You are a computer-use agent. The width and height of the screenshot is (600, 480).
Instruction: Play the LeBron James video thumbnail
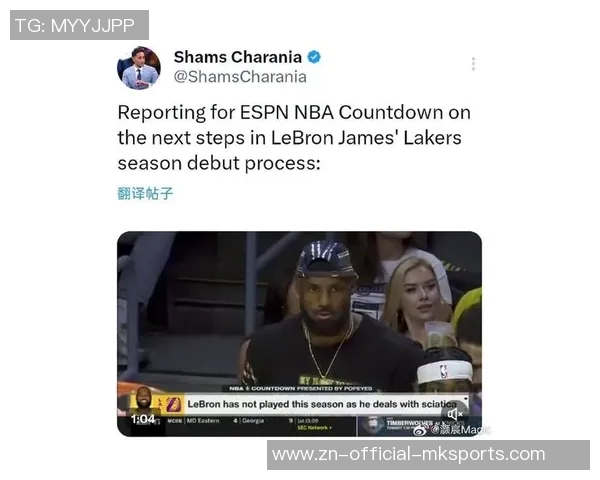click(x=299, y=333)
